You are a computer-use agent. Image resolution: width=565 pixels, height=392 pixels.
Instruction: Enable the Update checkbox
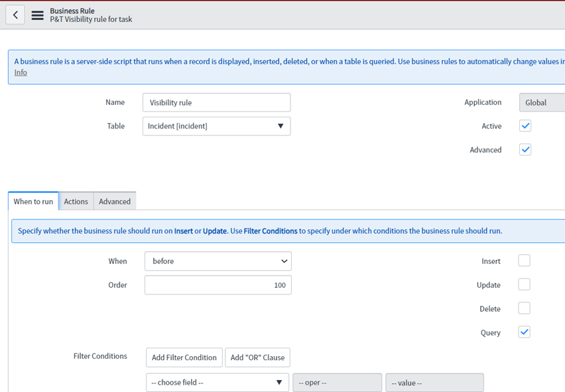click(524, 285)
